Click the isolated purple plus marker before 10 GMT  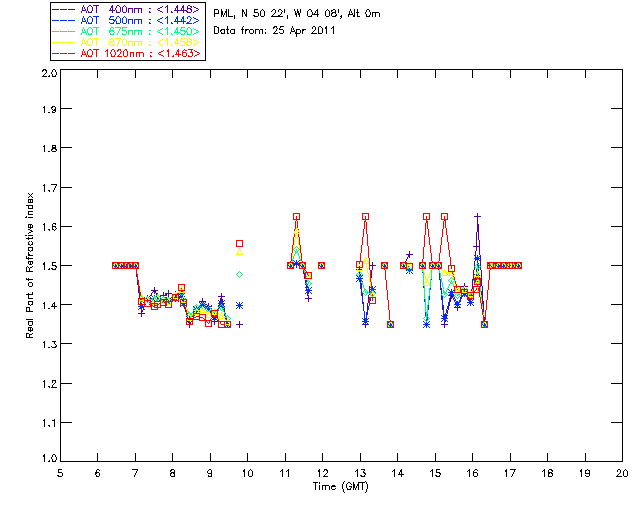[x=240, y=325]
